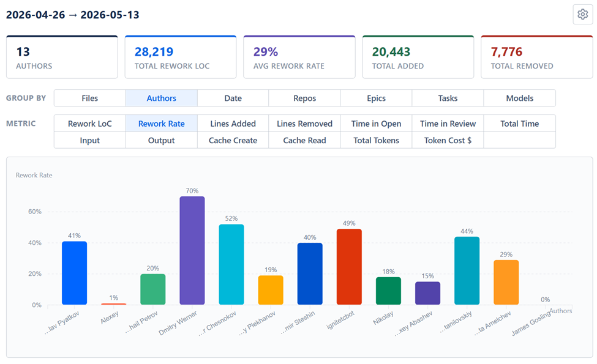The height and width of the screenshot is (364, 597).
Task: Click the 44% bar for ...tanilovskiy
Action: 467,271
